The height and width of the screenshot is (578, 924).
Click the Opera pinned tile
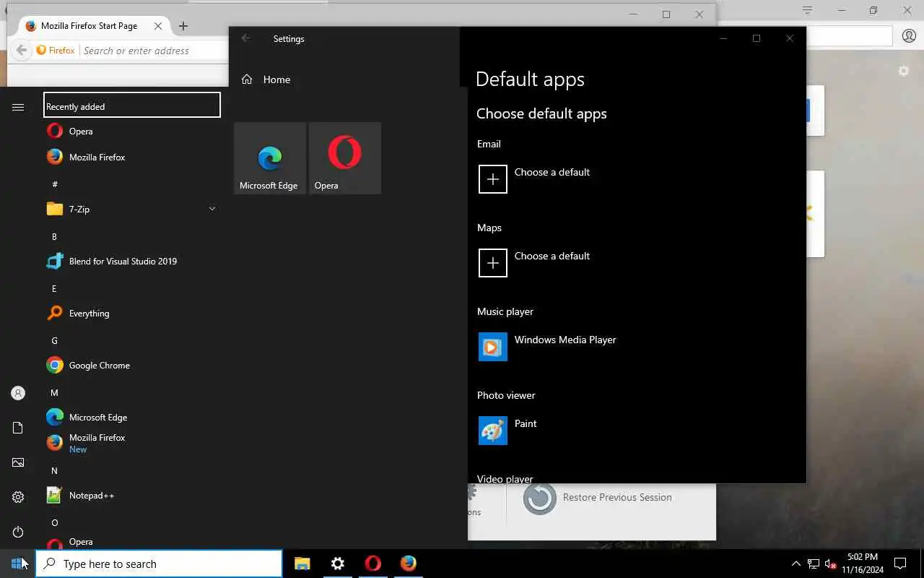pos(345,158)
